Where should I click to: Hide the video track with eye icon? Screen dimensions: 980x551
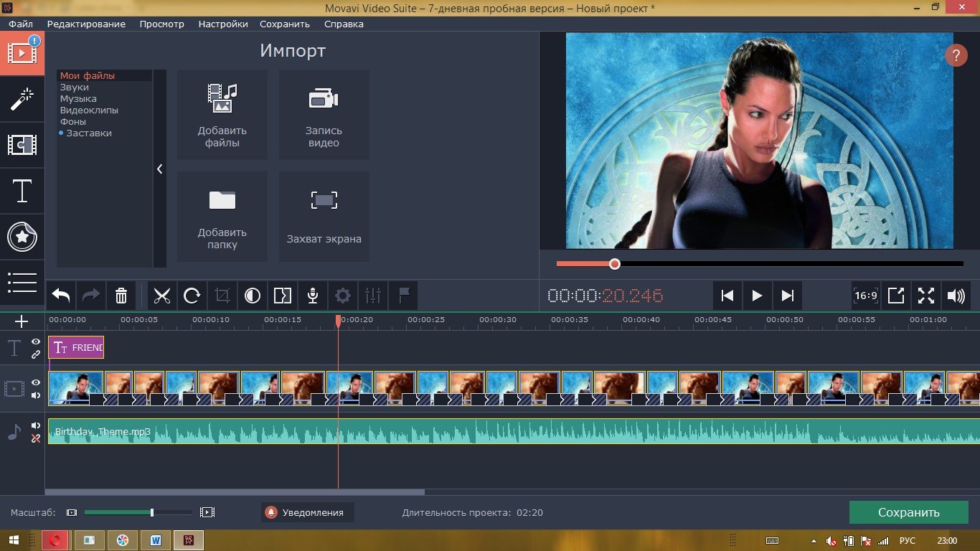(x=36, y=382)
